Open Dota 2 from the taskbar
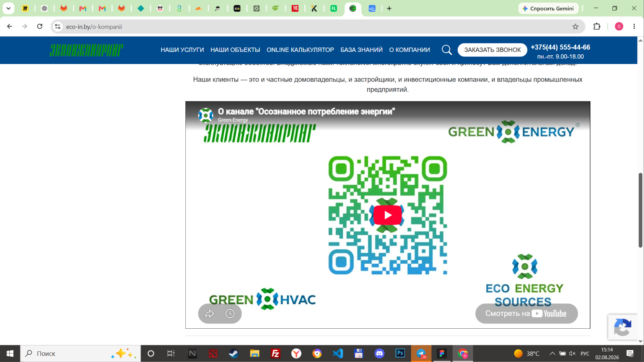The width and height of the screenshot is (644, 362). (x=213, y=353)
